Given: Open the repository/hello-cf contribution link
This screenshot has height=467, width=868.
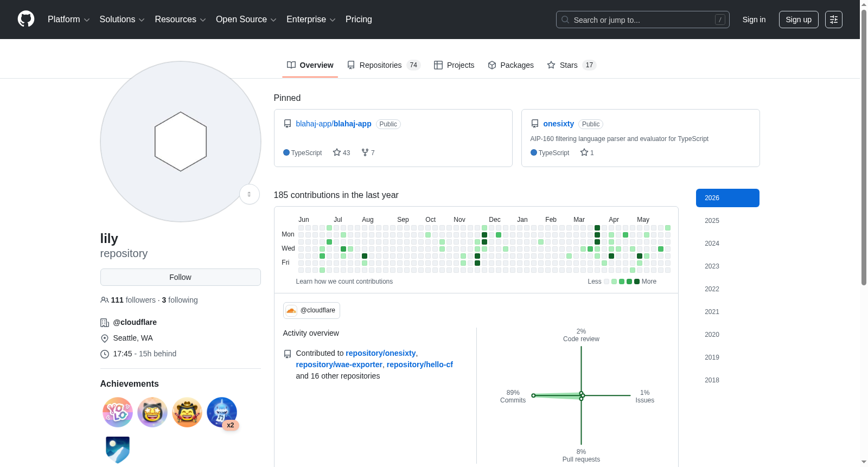Looking at the screenshot, I should 420,364.
